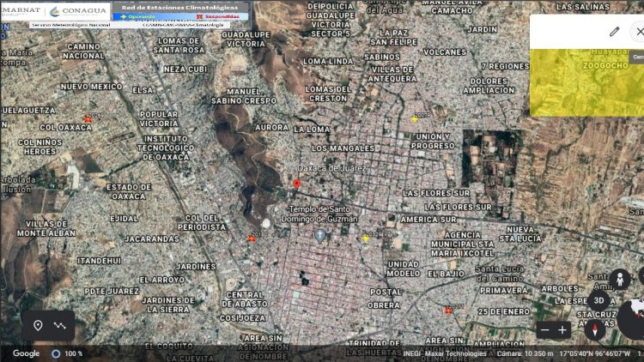This screenshot has width=644, height=362.
Task: Click the 'Santa Lucía del Camino' label
Action: (499, 274)
